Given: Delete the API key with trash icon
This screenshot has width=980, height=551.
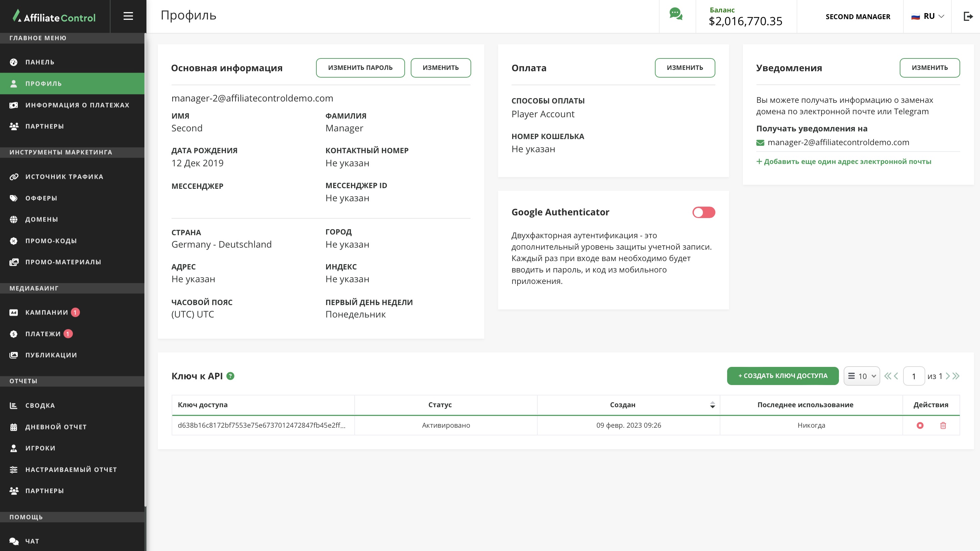Looking at the screenshot, I should pos(943,425).
